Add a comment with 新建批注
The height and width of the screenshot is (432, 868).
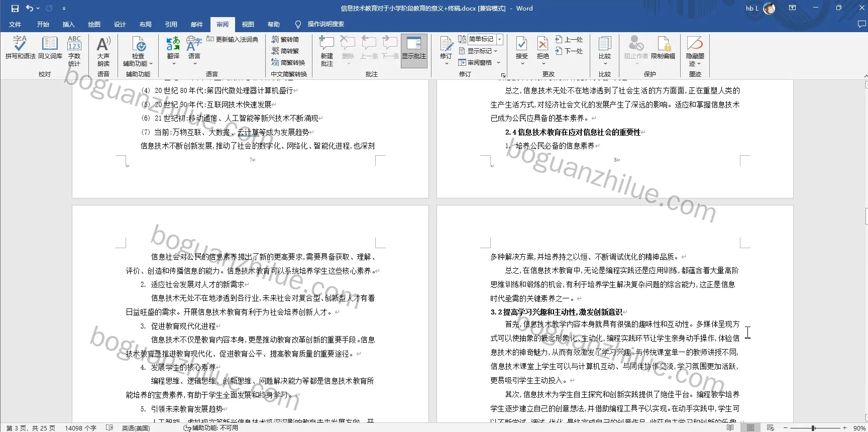click(x=327, y=51)
